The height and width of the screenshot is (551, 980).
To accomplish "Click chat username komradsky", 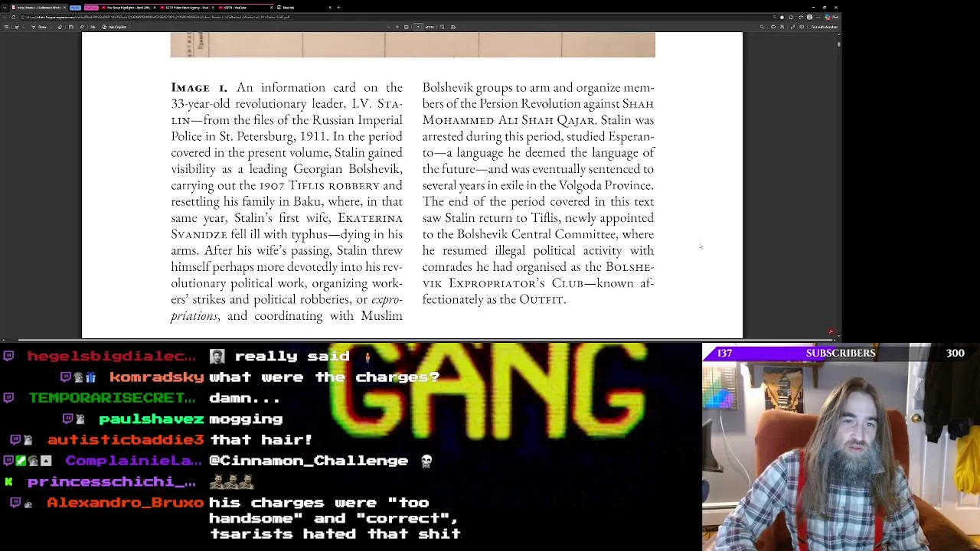I will point(157,377).
